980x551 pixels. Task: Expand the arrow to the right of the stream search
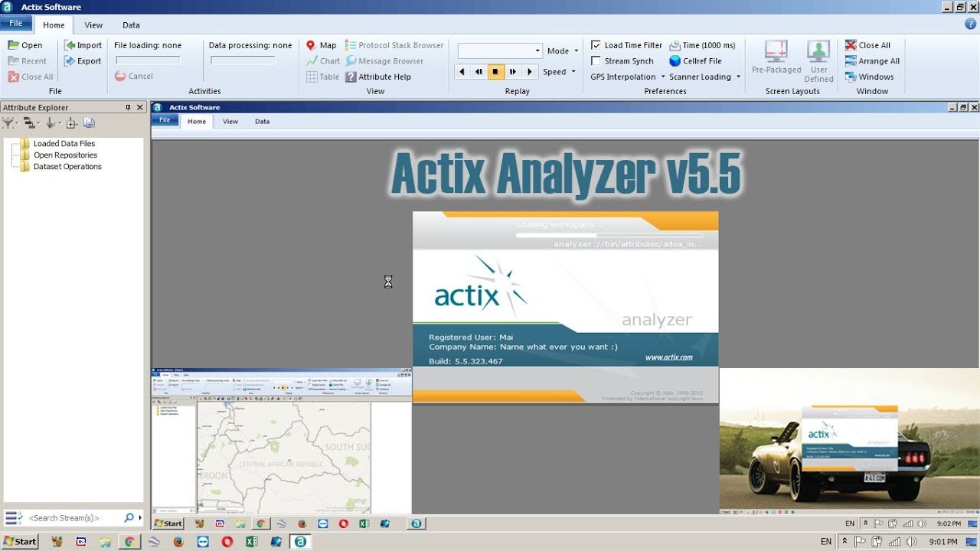[x=140, y=518]
